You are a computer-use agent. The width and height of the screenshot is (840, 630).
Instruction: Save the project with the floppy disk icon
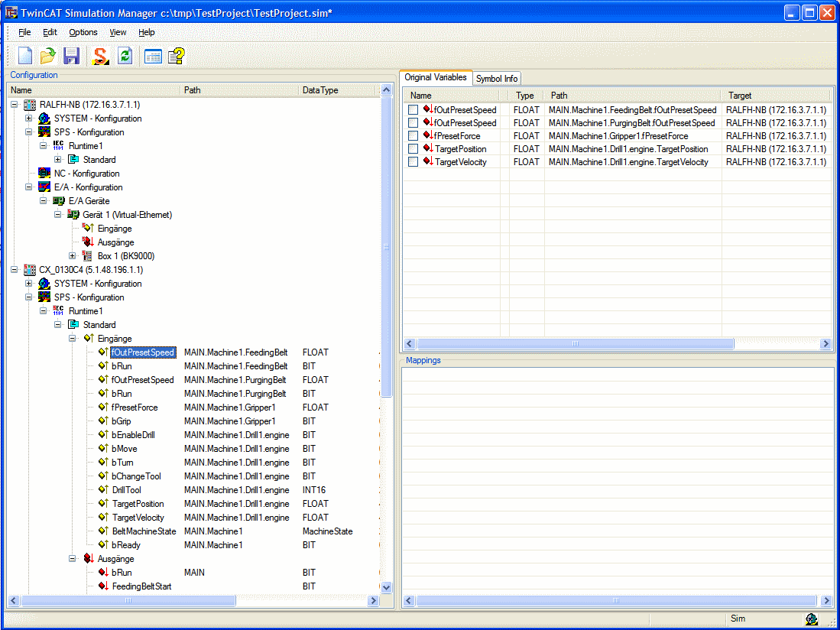pos(71,56)
